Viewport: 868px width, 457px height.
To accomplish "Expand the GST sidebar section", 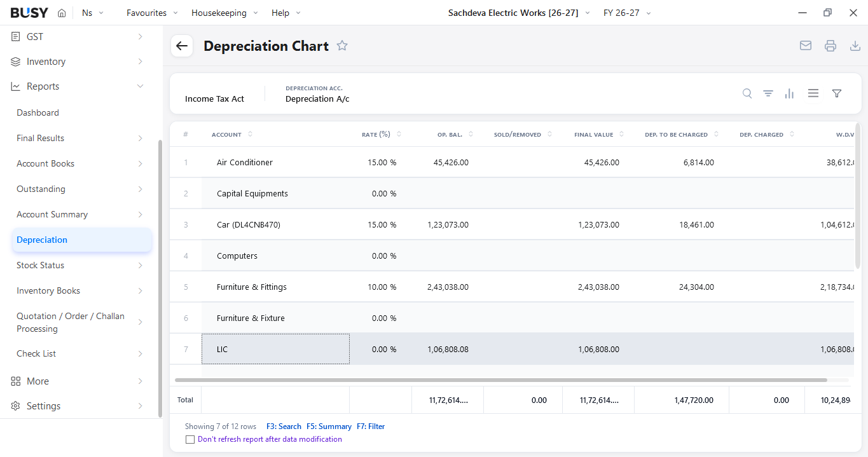I will (140, 37).
